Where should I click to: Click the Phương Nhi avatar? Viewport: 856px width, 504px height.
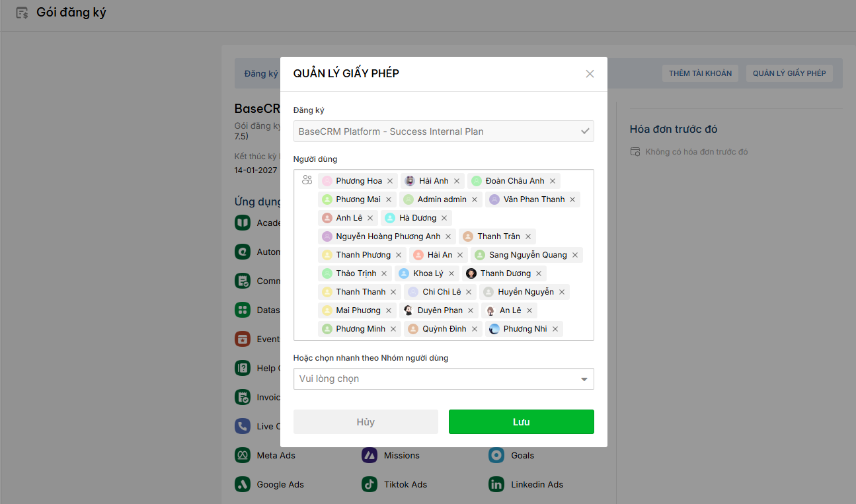[494, 329]
